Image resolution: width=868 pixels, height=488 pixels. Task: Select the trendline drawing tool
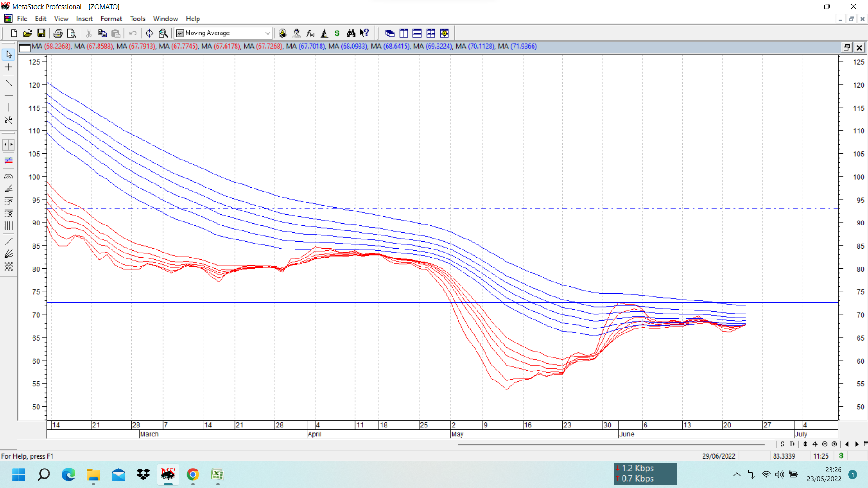(x=8, y=83)
